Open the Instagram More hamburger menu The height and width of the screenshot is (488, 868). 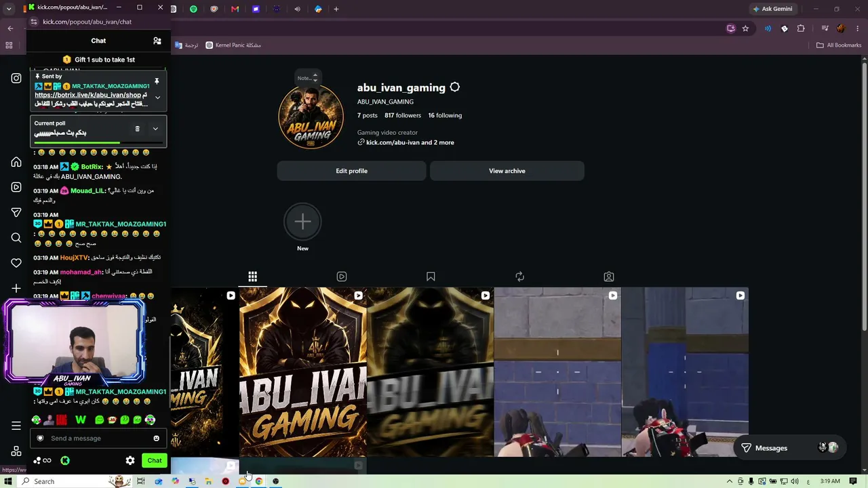(x=16, y=426)
